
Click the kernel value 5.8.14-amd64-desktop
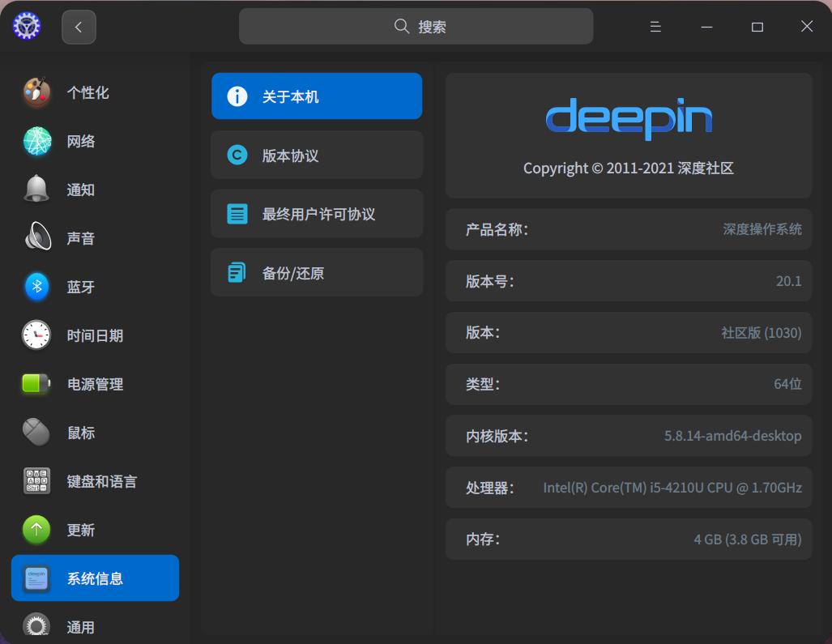pyautogui.click(x=733, y=436)
